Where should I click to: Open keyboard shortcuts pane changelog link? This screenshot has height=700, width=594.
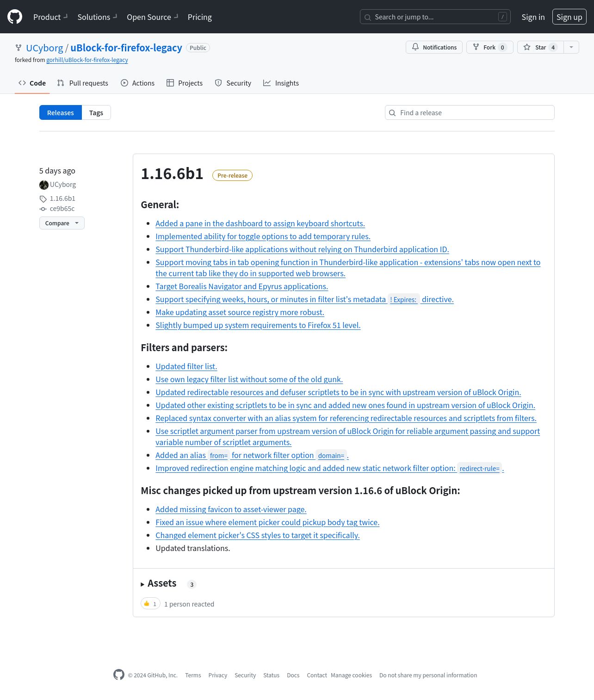(x=260, y=223)
